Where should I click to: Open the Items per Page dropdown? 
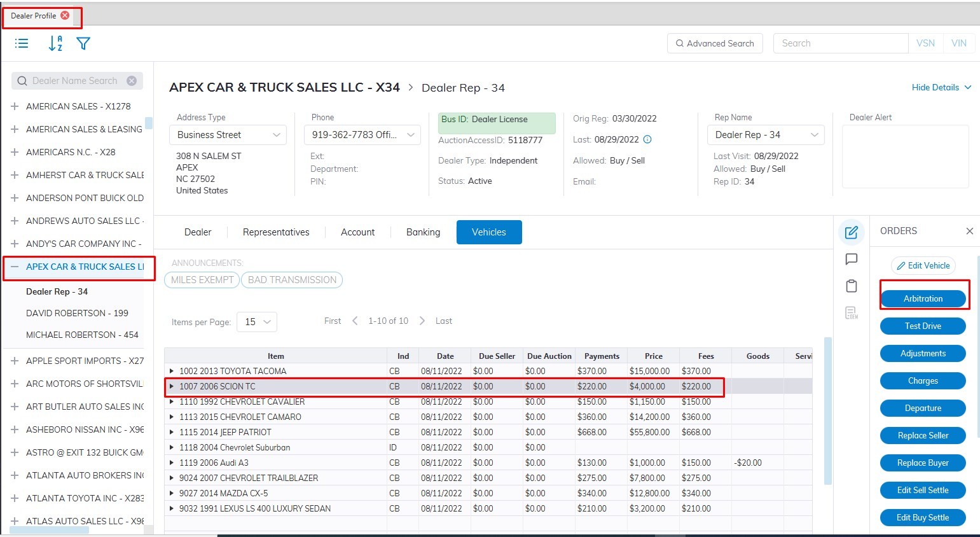coord(257,322)
